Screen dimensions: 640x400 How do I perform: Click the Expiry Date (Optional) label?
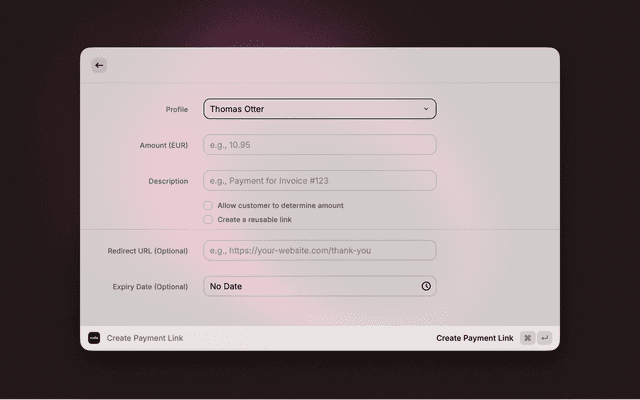tap(150, 286)
